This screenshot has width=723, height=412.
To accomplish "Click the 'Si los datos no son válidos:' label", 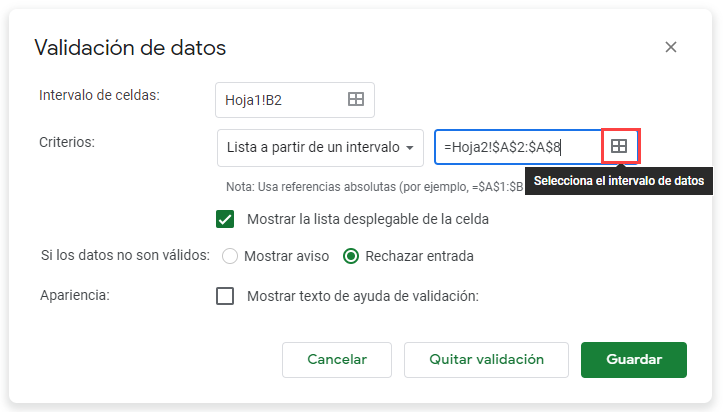I will pyautogui.click(x=125, y=255).
